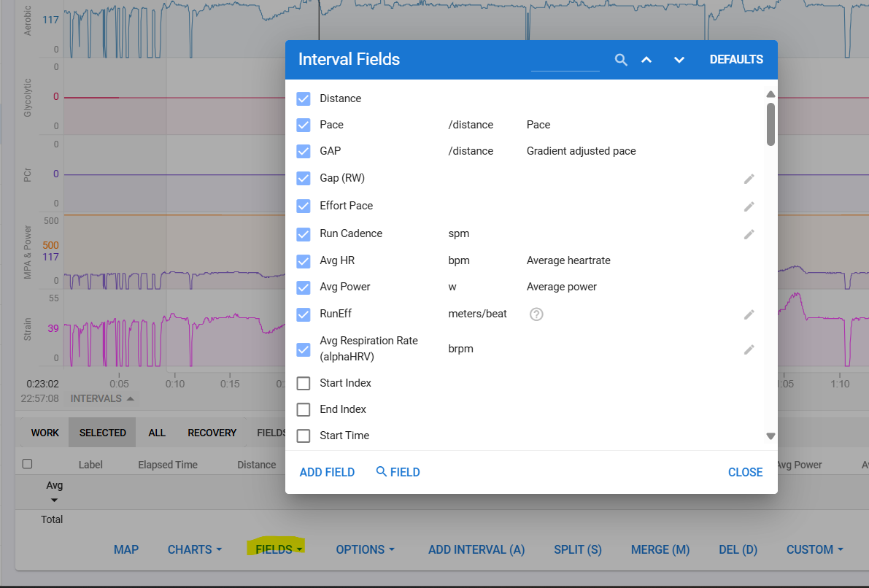Open the CUSTOM dropdown menu

[x=814, y=549]
